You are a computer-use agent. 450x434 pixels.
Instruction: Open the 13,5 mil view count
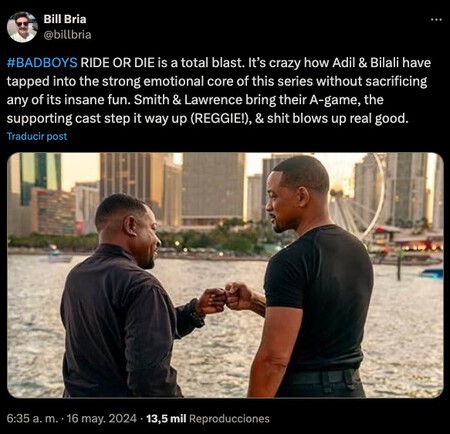coord(166,419)
